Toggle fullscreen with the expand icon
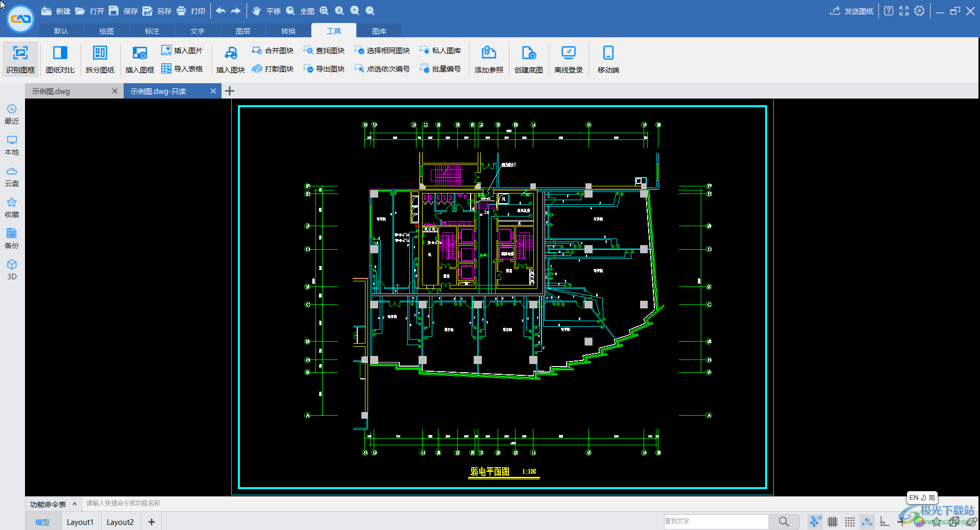 [904, 11]
